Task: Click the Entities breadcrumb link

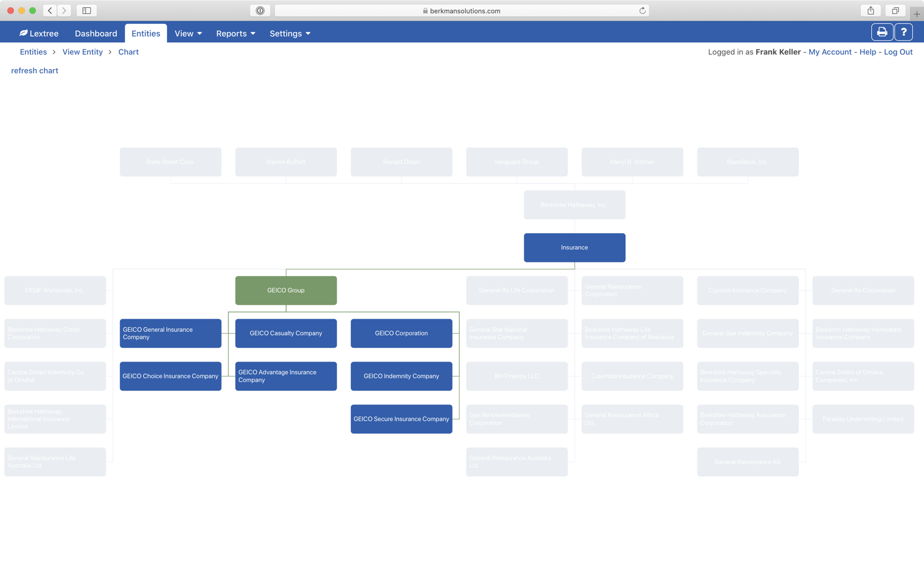Action: (x=33, y=52)
